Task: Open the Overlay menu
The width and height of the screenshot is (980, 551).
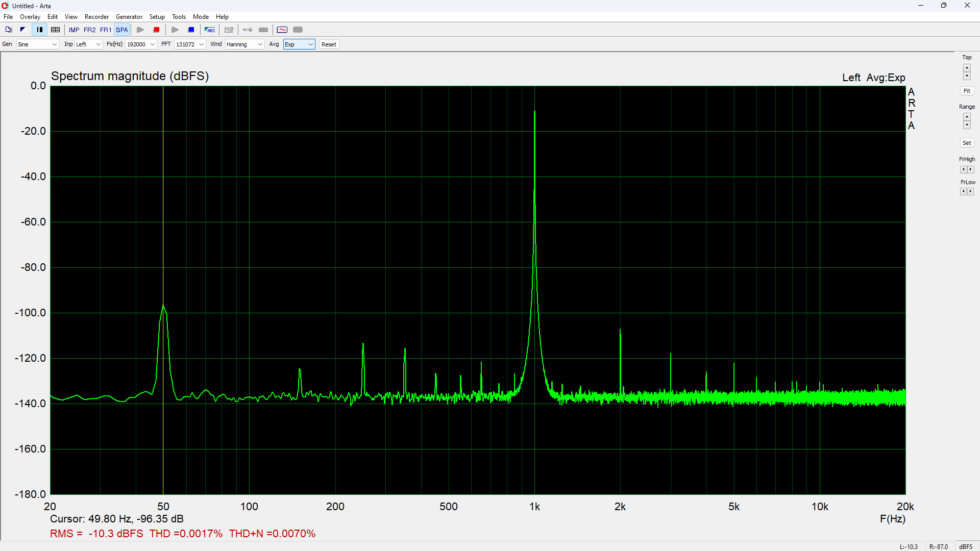Action: point(30,17)
